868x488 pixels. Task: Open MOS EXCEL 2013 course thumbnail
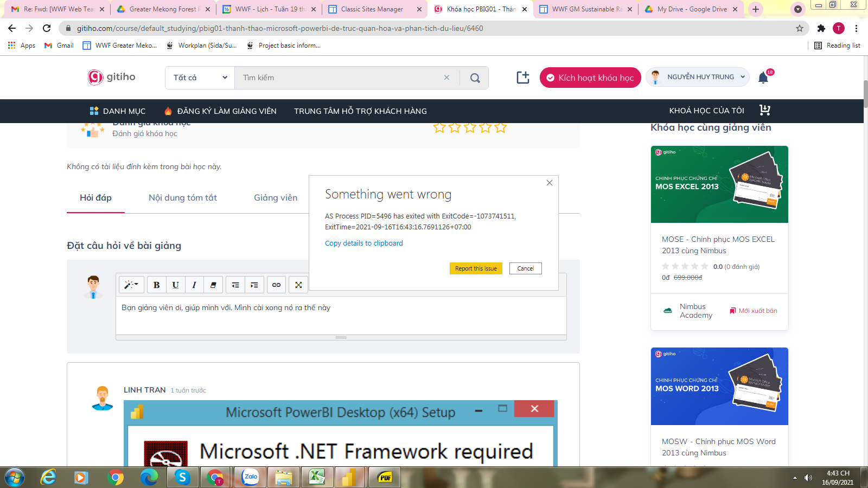tap(719, 184)
